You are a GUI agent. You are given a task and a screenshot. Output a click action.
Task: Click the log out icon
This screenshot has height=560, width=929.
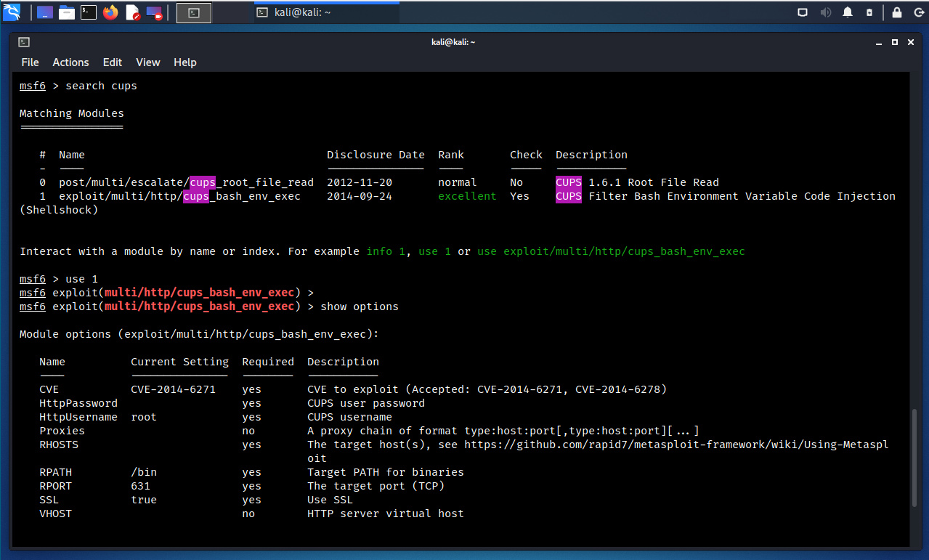[917, 12]
